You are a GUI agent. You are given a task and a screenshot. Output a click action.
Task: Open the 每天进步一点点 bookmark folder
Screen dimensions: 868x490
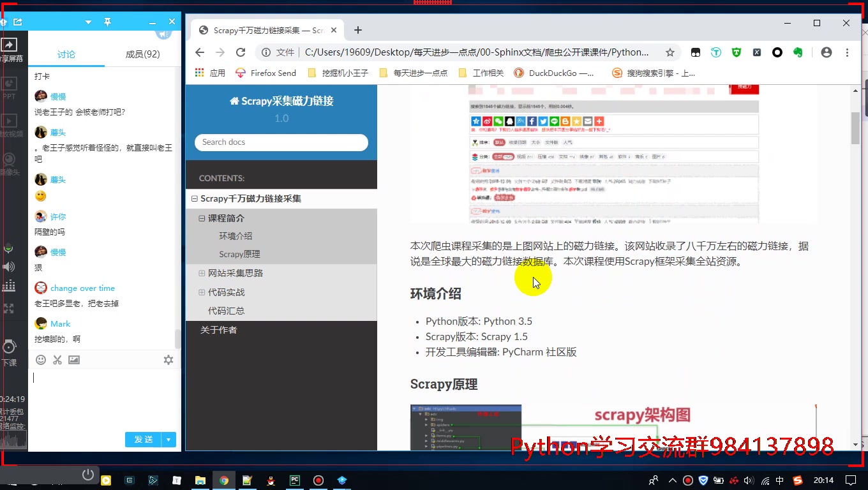coord(414,73)
